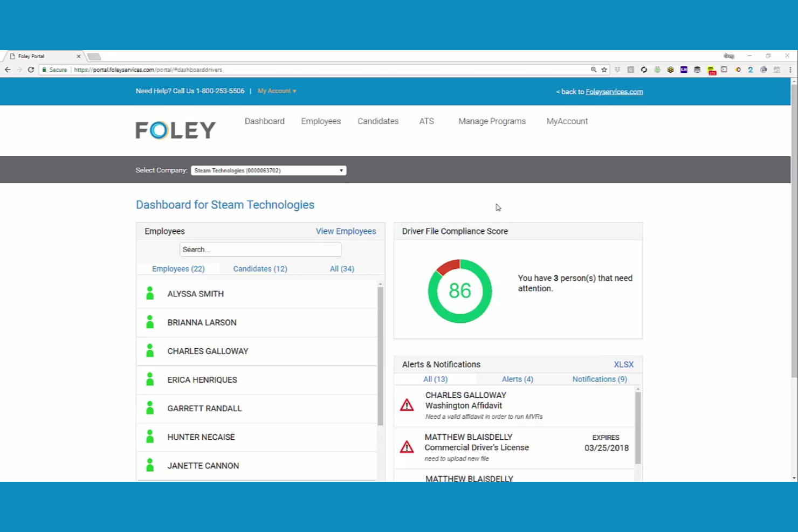This screenshot has width=798, height=532.
Task: Click the View Employees link
Action: (346, 231)
